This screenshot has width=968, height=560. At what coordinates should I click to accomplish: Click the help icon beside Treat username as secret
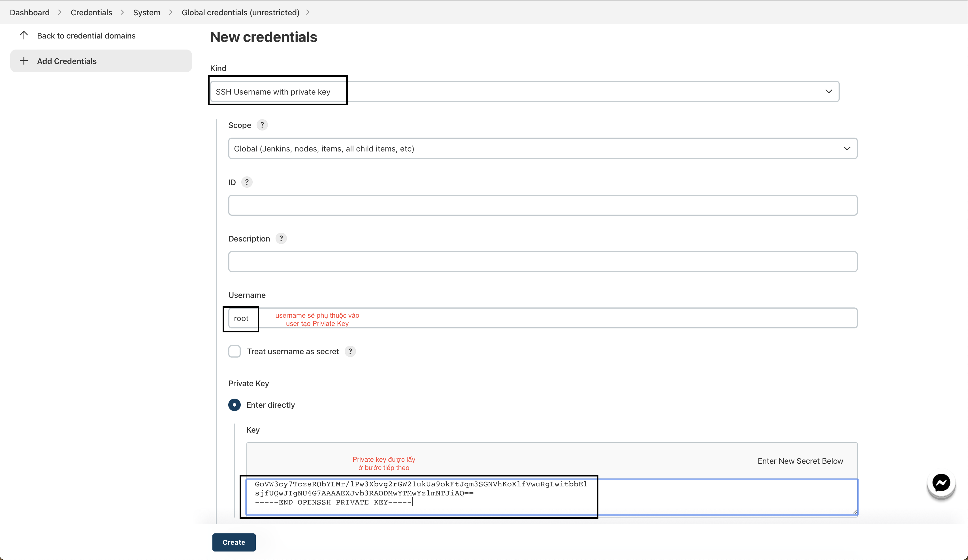350,351
